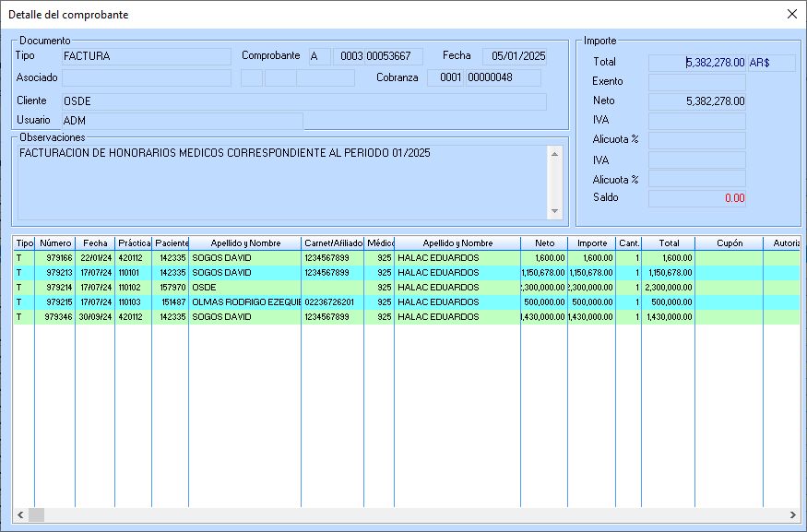Click the Carnet/Afiliado column header
The image size is (807, 532).
pyautogui.click(x=333, y=242)
